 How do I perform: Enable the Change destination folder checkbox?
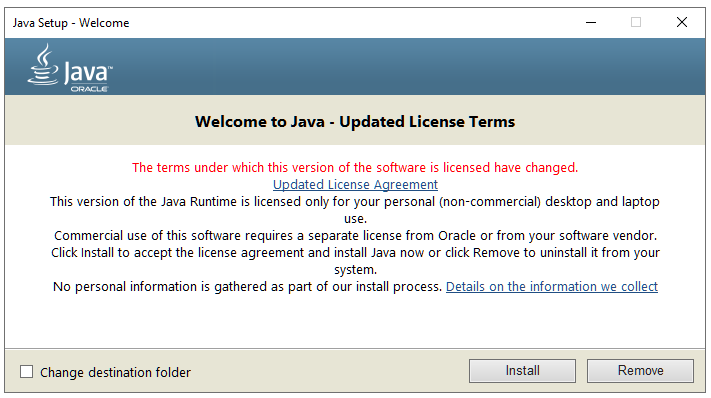click(x=27, y=372)
